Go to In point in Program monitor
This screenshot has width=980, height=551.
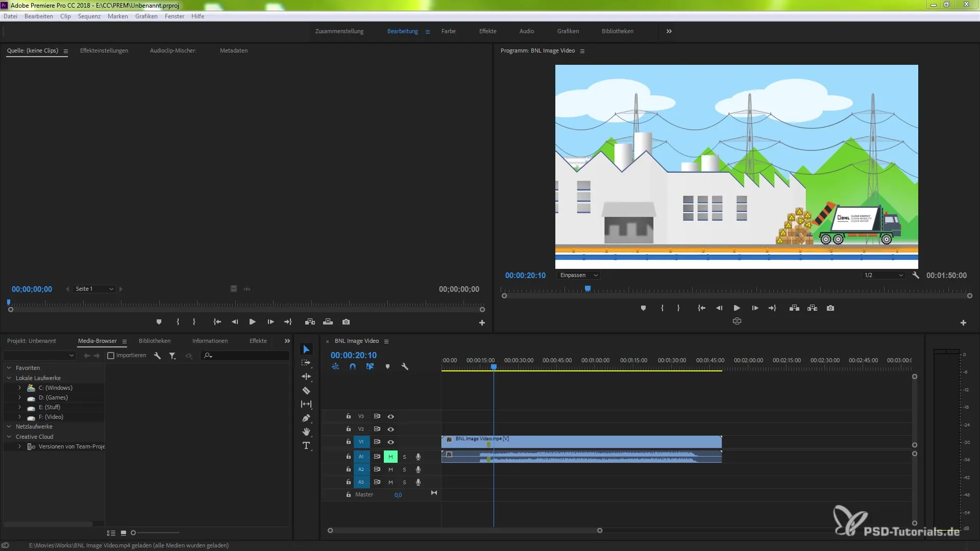coord(702,308)
